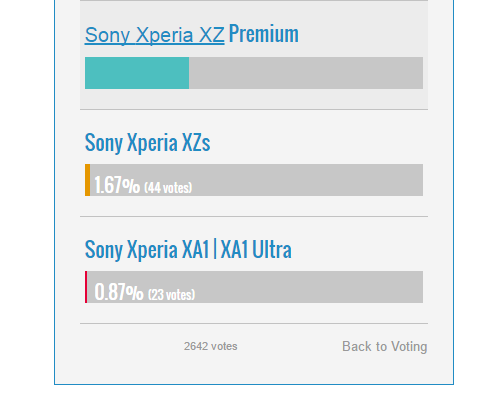
Task: Open the underlined Sony Xperia XZ link
Action: click(155, 35)
